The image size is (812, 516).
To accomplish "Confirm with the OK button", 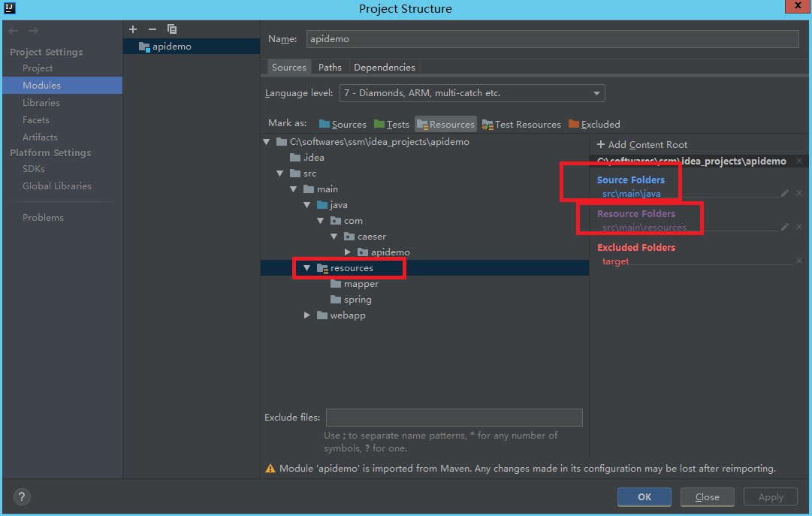I will click(644, 496).
